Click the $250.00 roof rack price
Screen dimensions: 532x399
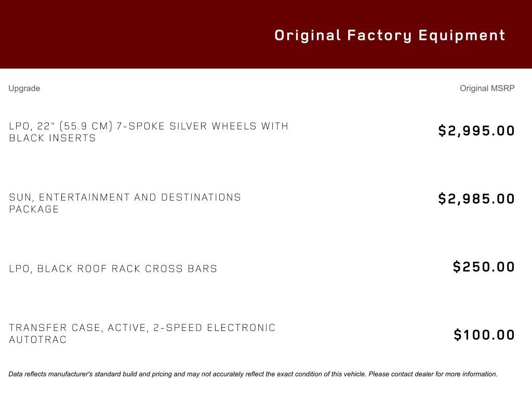(x=484, y=267)
